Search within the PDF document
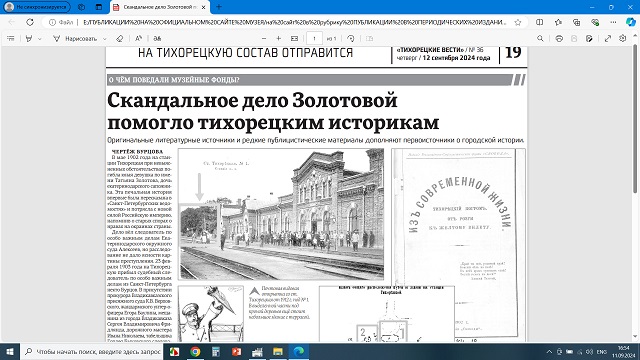Viewport: 640px width, 360px height. coord(540,38)
